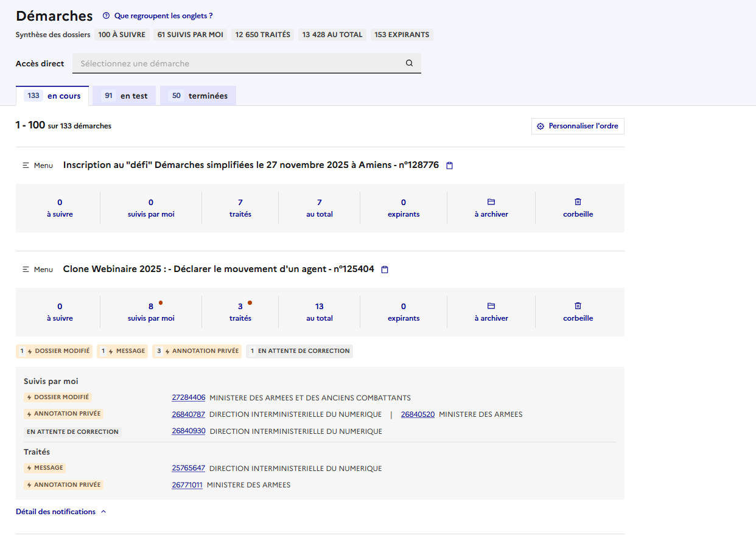
Task: View 3 'traités' dossiers of Clone Webinaire
Action: point(240,312)
